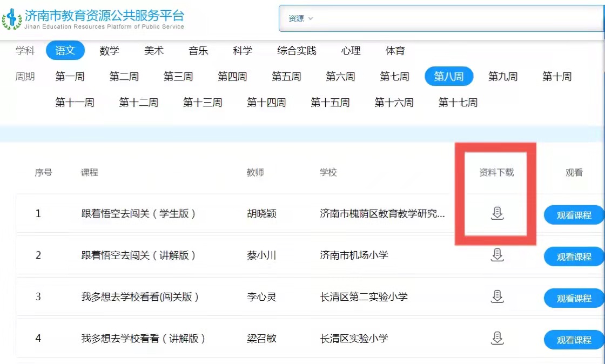Screen dimensions: 605x364
Task: Click into the search input field
Action: pos(459,18)
